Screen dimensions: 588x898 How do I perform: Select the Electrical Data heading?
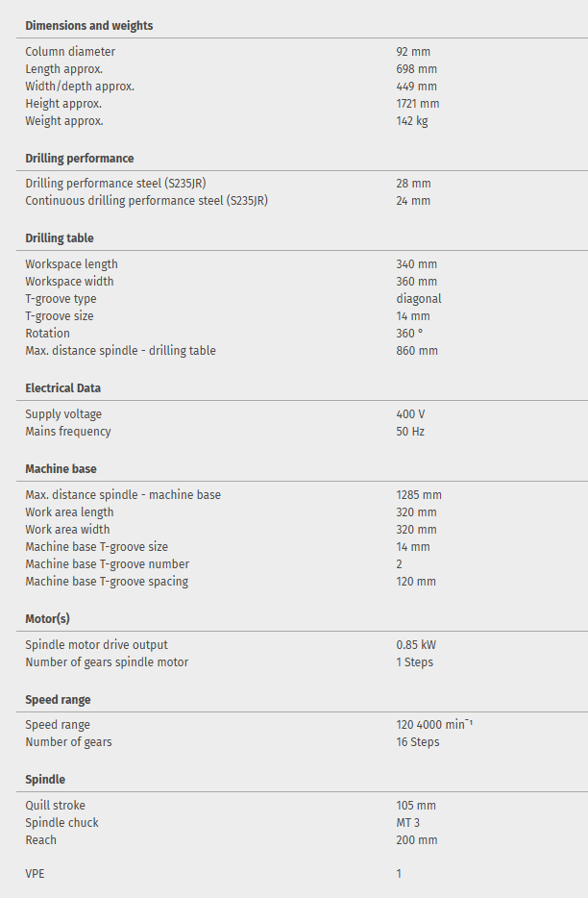pos(62,388)
